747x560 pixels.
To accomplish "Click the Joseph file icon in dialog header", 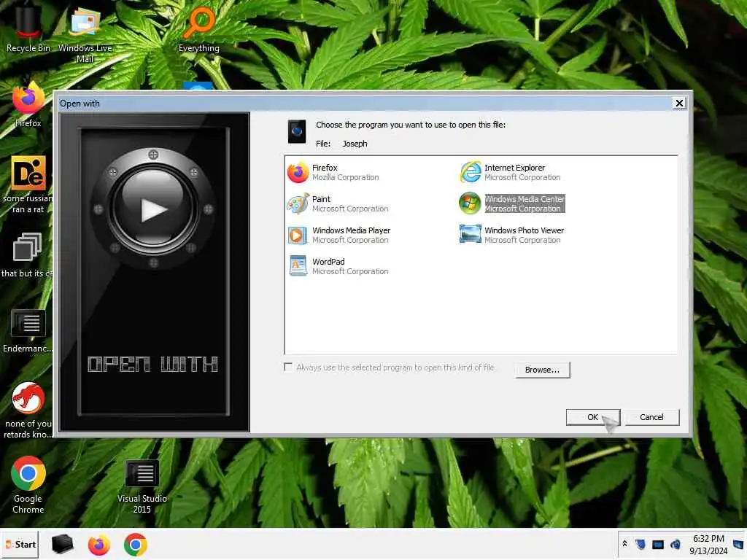I will [x=297, y=131].
